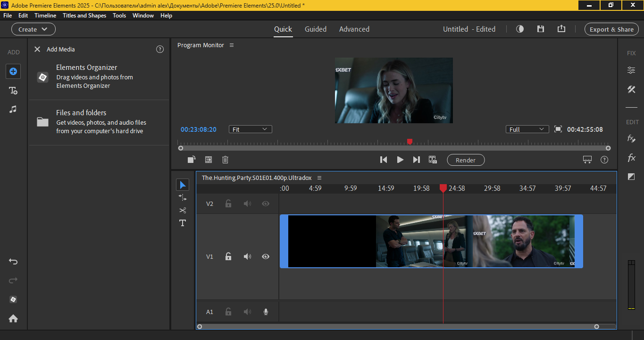
Task: Click the Music icon in left sidebar
Action: [x=13, y=109]
